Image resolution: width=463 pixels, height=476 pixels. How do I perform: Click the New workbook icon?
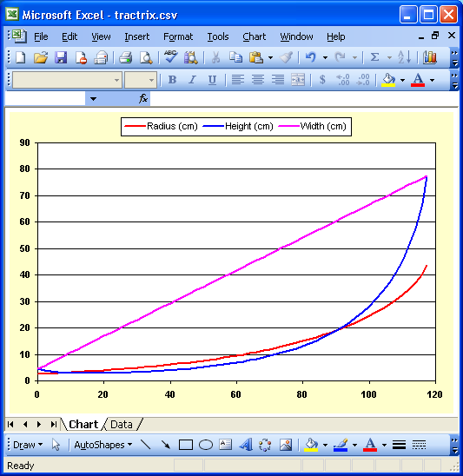21,57
